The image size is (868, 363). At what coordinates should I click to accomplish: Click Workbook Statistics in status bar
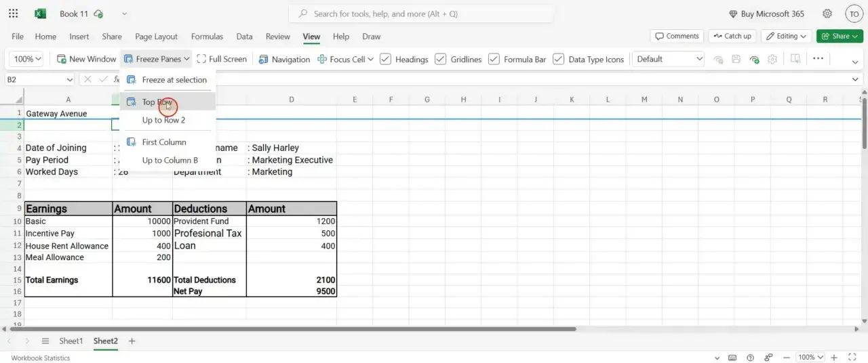[40, 358]
